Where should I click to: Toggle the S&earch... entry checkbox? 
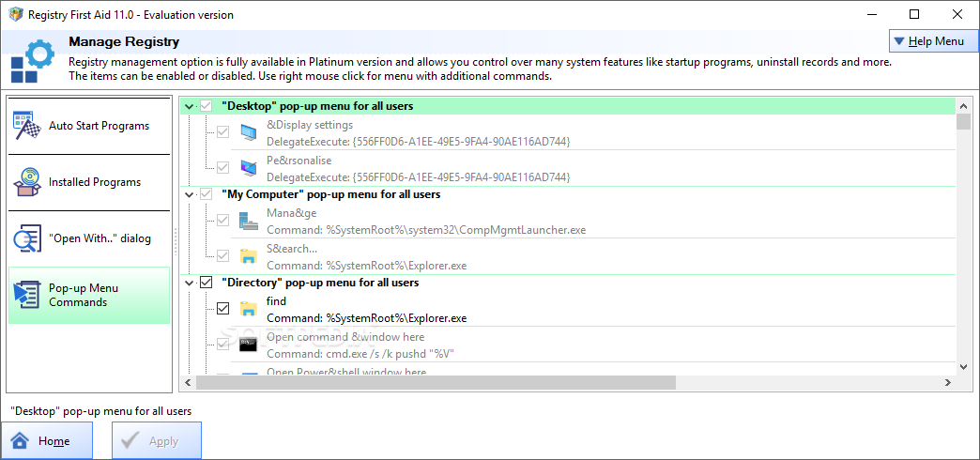[x=223, y=255]
